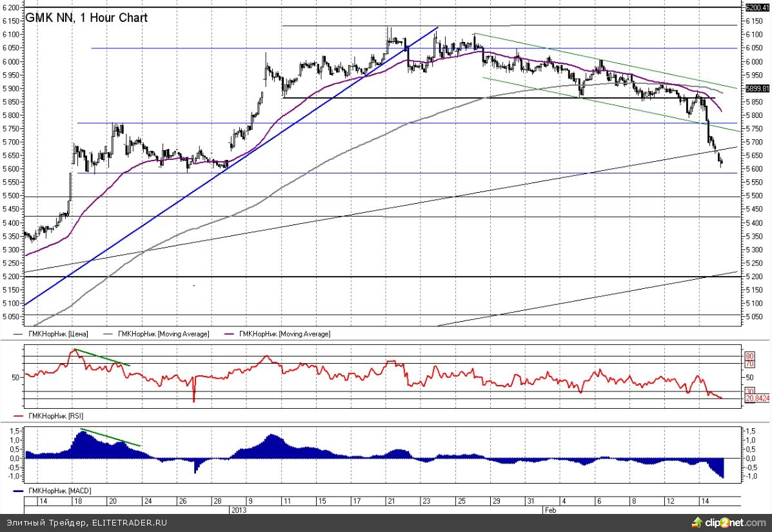Click the green divergence line on MACD panel
Image resolution: width=772 pixels, height=532 pixels.
pos(110,437)
